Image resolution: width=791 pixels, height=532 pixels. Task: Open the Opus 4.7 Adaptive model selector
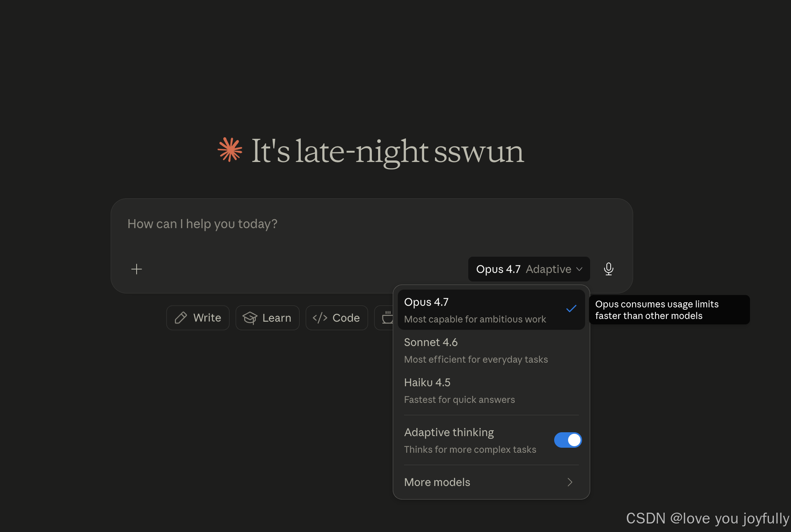(x=529, y=269)
